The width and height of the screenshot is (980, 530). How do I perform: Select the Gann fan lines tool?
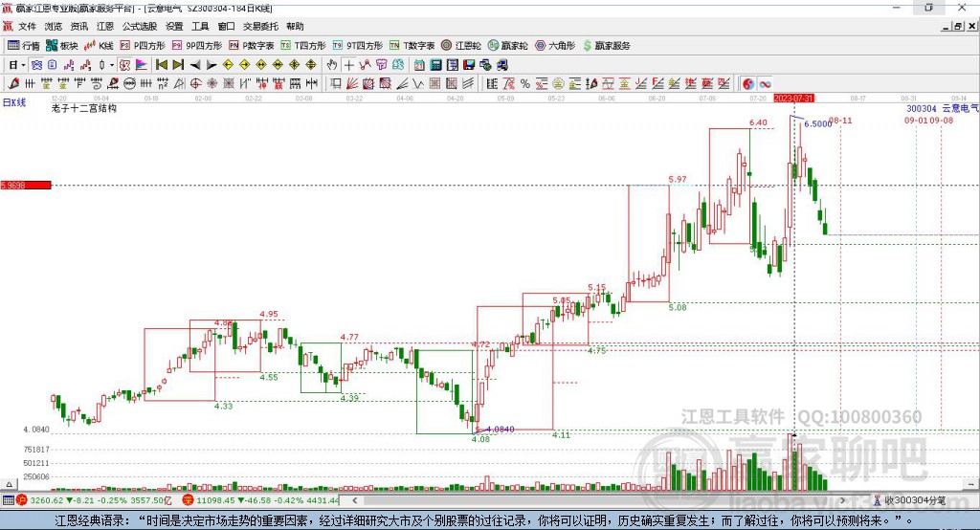pyautogui.click(x=353, y=83)
